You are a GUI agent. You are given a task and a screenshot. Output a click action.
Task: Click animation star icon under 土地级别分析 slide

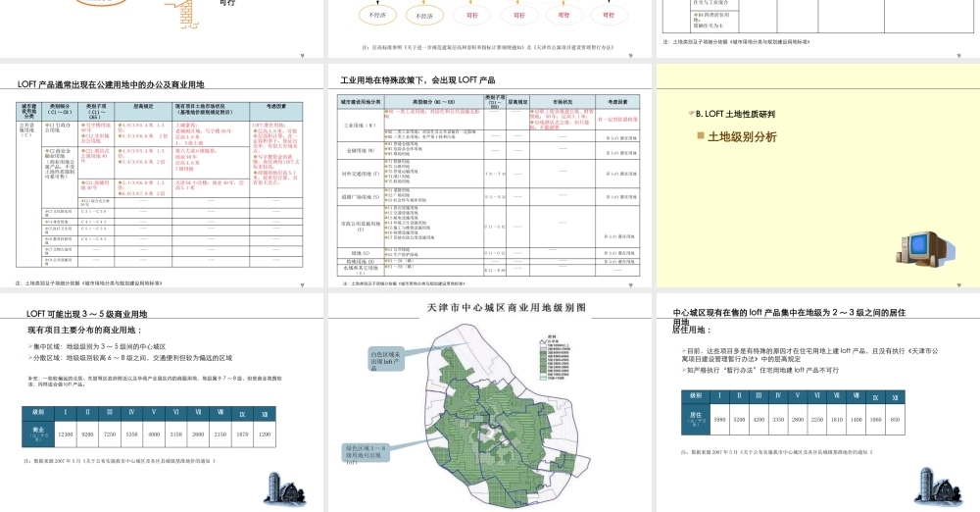point(959,284)
